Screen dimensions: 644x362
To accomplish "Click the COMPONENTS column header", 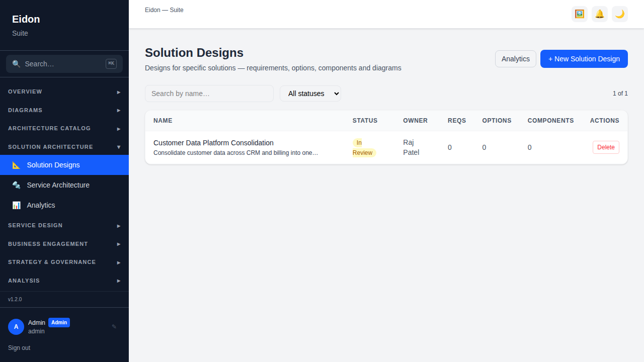I will (550, 121).
